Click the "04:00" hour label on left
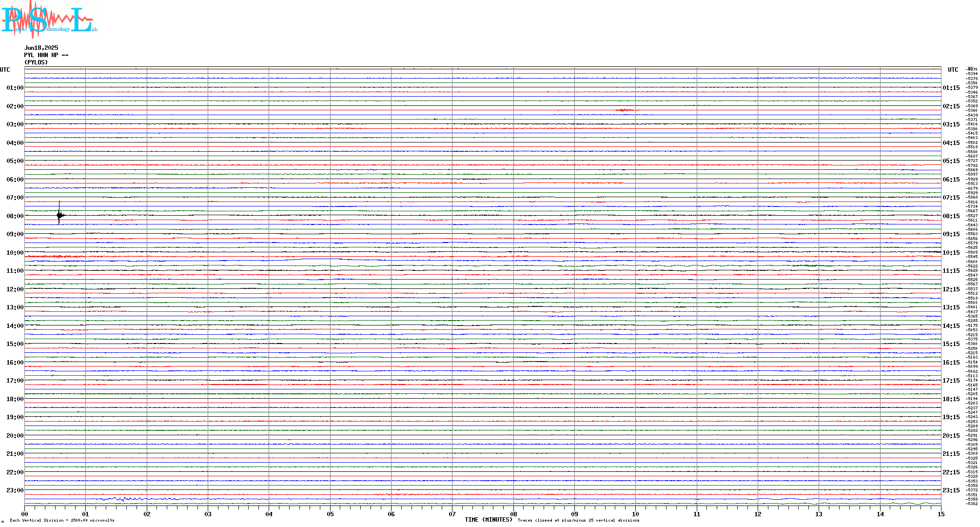 [15, 143]
